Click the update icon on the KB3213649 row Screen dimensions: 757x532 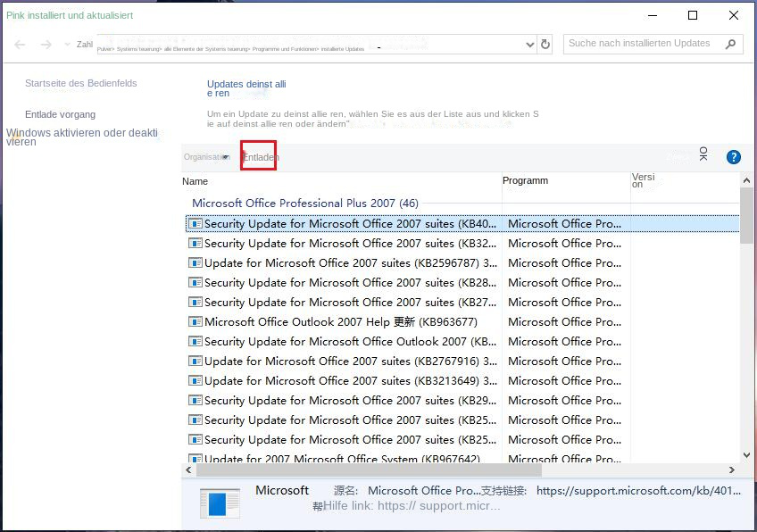point(195,381)
